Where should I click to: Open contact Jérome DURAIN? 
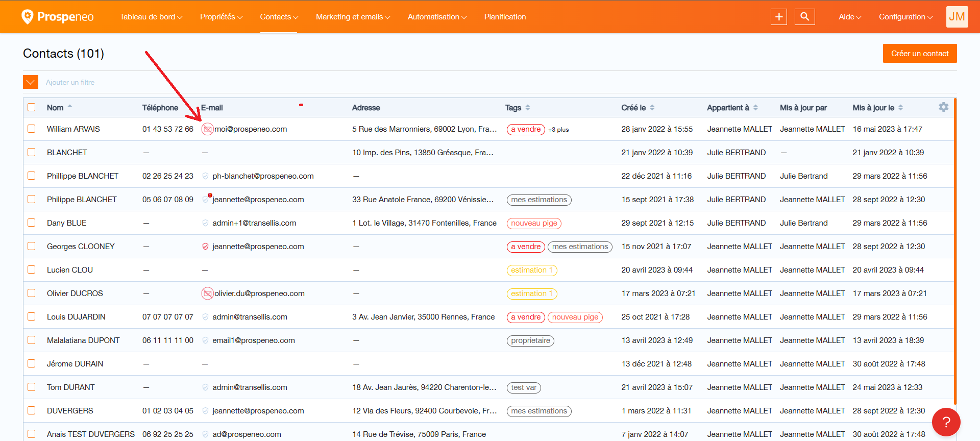(x=75, y=364)
